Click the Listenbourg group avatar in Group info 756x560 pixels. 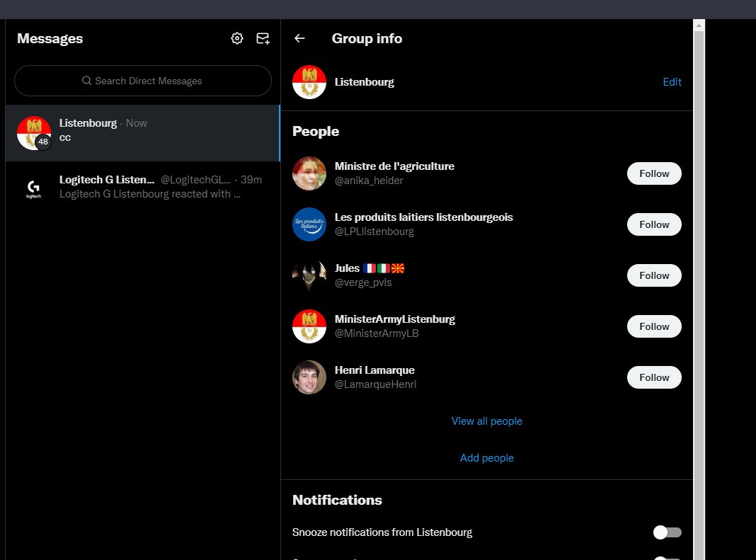pyautogui.click(x=309, y=82)
